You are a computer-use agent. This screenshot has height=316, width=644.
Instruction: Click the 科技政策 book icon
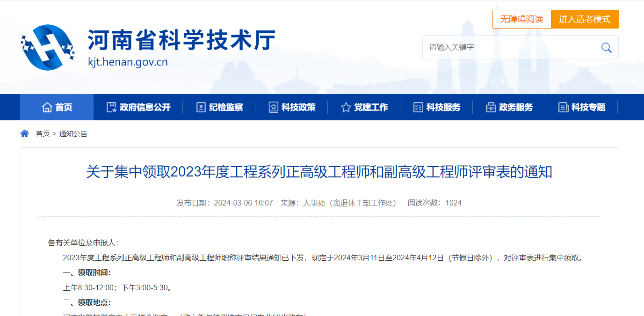(274, 107)
